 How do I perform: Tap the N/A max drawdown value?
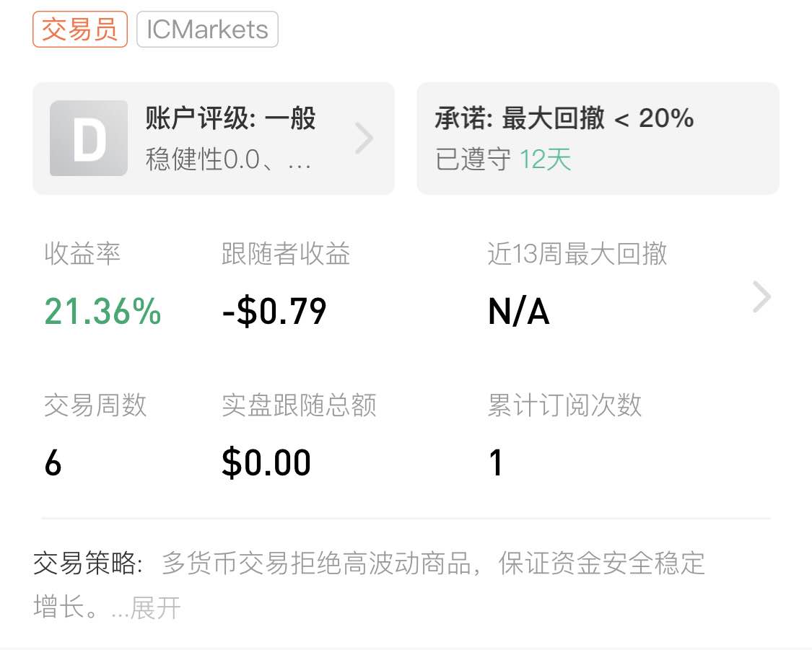(519, 312)
